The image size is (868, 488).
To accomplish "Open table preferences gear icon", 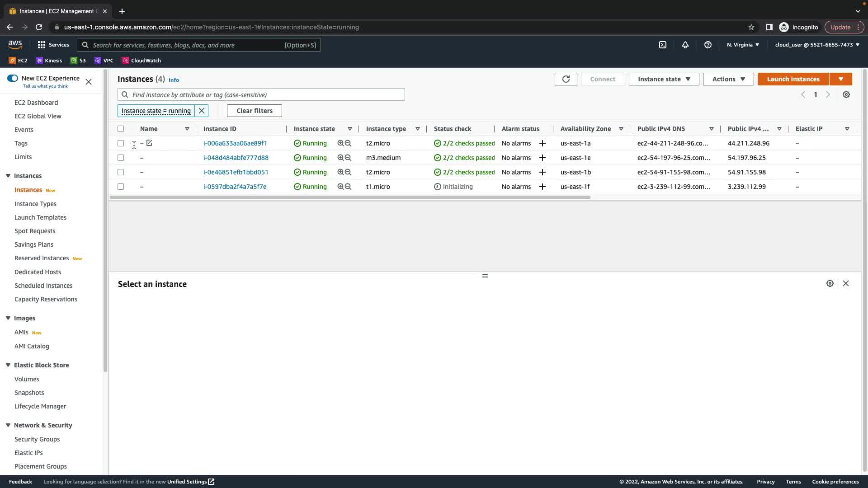I will [x=846, y=94].
